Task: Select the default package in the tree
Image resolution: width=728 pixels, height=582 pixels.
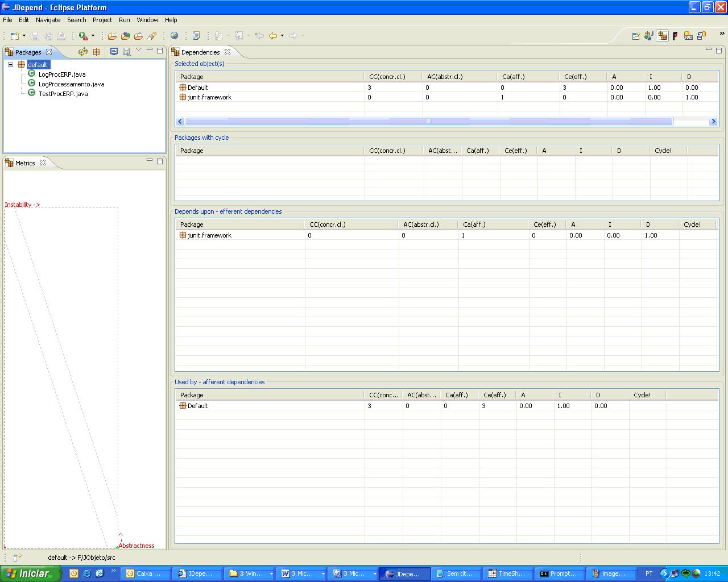Action: (38, 65)
